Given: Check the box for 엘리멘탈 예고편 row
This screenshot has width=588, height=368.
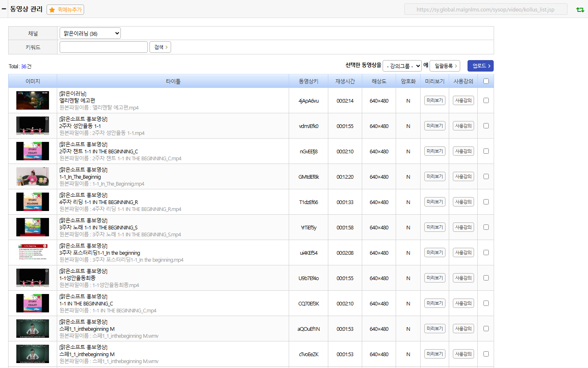Looking at the screenshot, I should (486, 100).
